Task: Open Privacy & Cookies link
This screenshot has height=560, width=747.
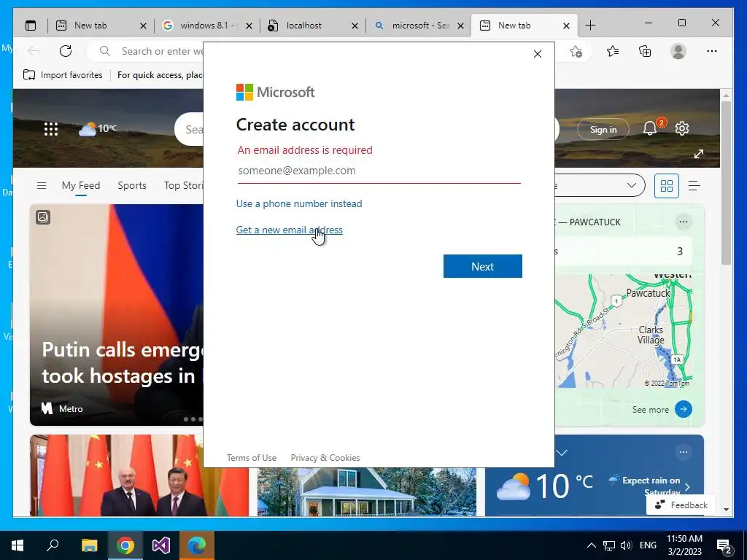Action: pyautogui.click(x=325, y=458)
